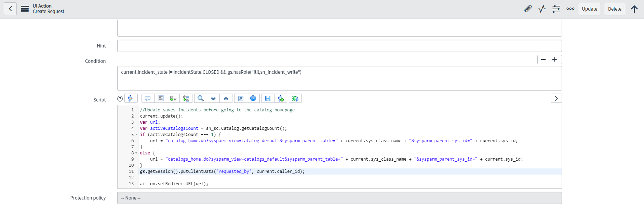Click the format code icon
This screenshot has height=206, width=644.
point(161,98)
